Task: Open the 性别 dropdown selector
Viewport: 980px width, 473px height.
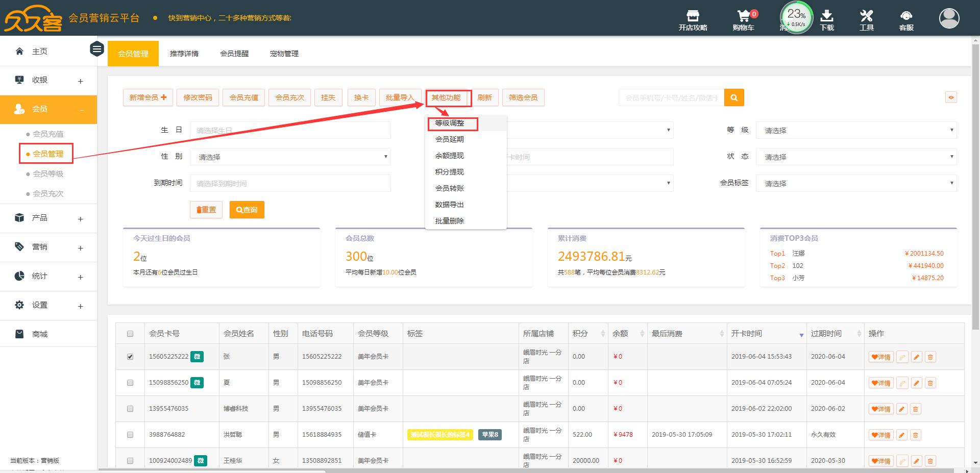Action: click(290, 157)
